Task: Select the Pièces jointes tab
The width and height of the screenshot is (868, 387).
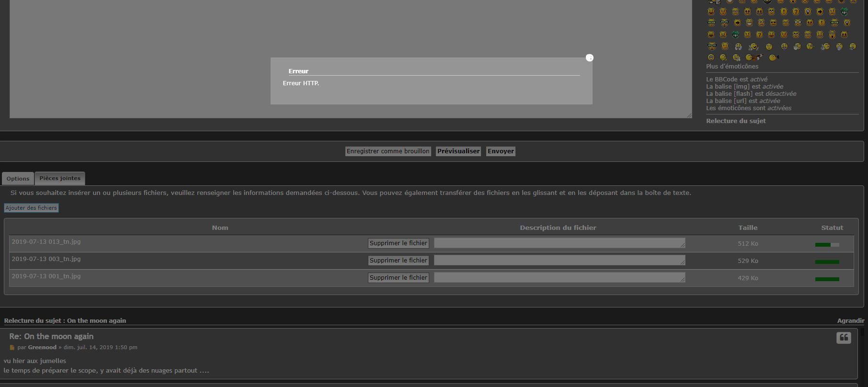Action: pyautogui.click(x=60, y=178)
